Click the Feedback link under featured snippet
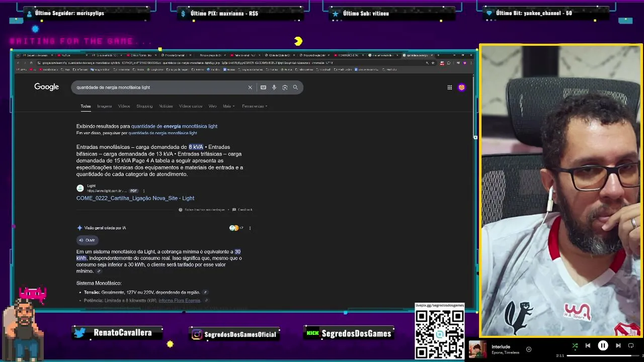Viewport: 644px width, 362px height. tap(243, 210)
